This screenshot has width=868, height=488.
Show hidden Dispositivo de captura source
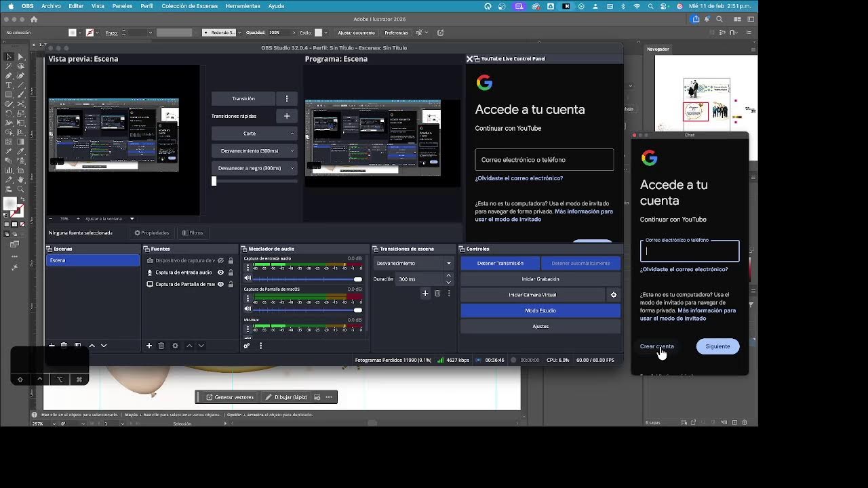coord(220,261)
